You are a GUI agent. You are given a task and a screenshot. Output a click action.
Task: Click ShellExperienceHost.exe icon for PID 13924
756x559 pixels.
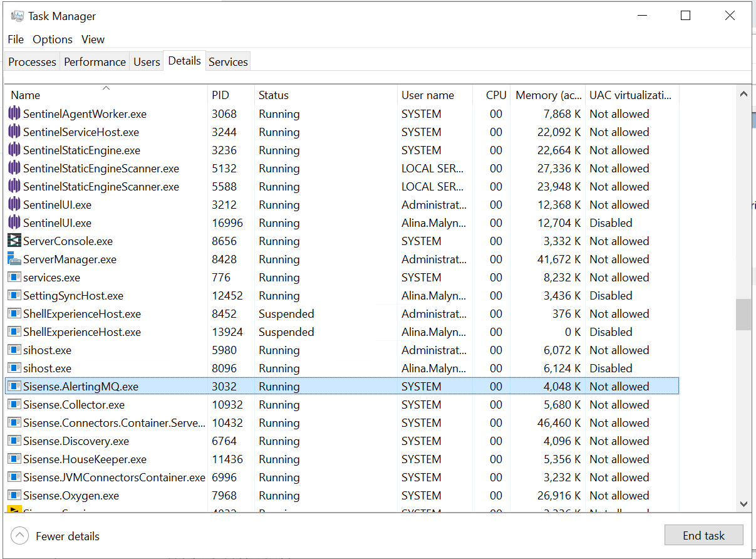[14, 332]
